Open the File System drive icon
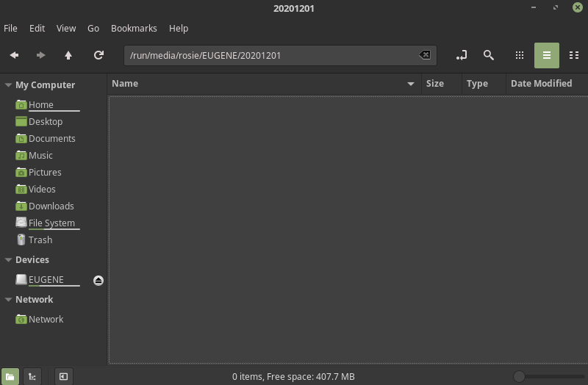Viewport: 588px width, 385px height. click(21, 223)
